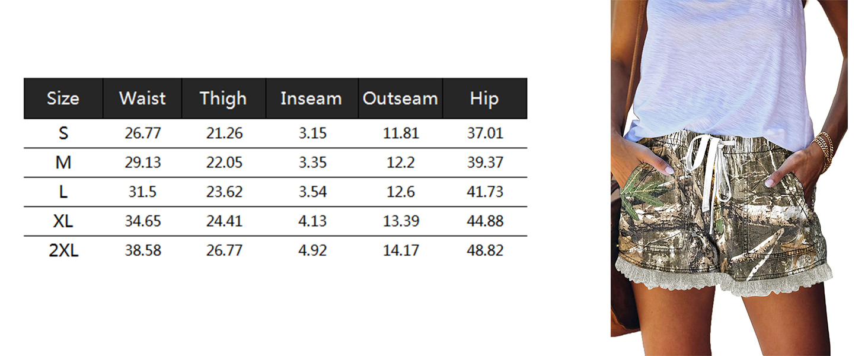868x356 pixels.
Task: Click hip value 48.82 for 2XL
Action: coord(485,251)
